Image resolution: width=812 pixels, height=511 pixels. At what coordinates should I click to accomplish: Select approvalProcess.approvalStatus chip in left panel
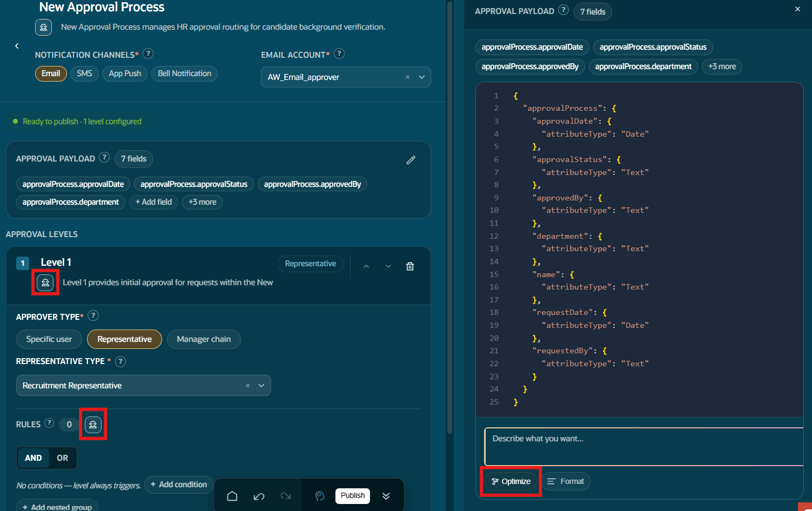click(x=194, y=184)
